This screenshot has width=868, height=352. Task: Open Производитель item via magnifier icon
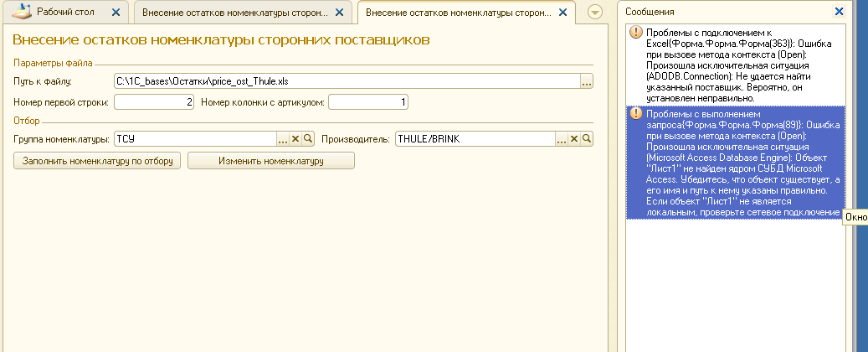click(x=587, y=139)
